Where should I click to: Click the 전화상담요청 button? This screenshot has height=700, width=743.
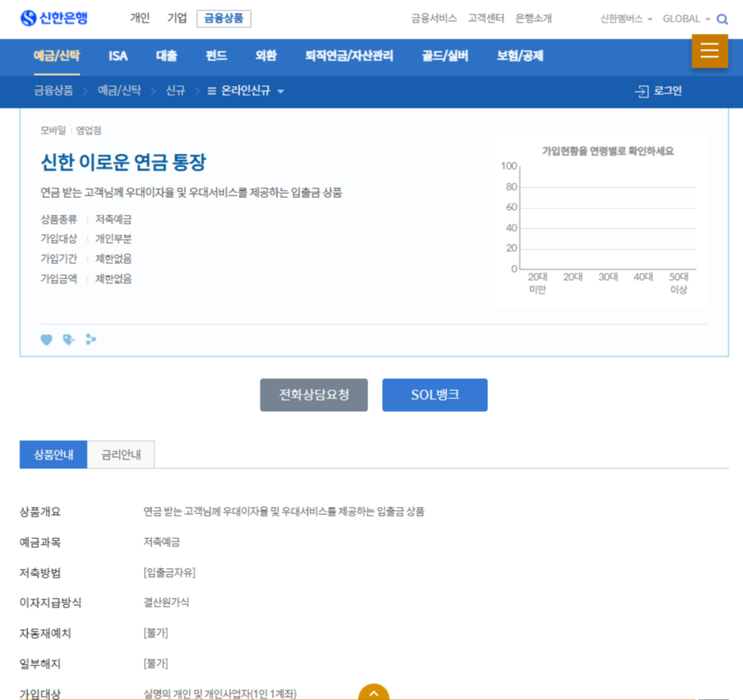[x=314, y=395]
